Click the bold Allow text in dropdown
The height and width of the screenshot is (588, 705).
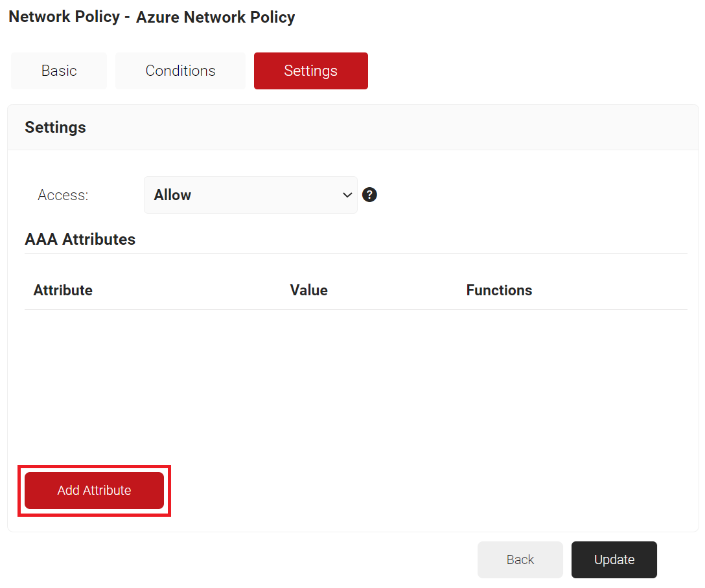point(172,195)
